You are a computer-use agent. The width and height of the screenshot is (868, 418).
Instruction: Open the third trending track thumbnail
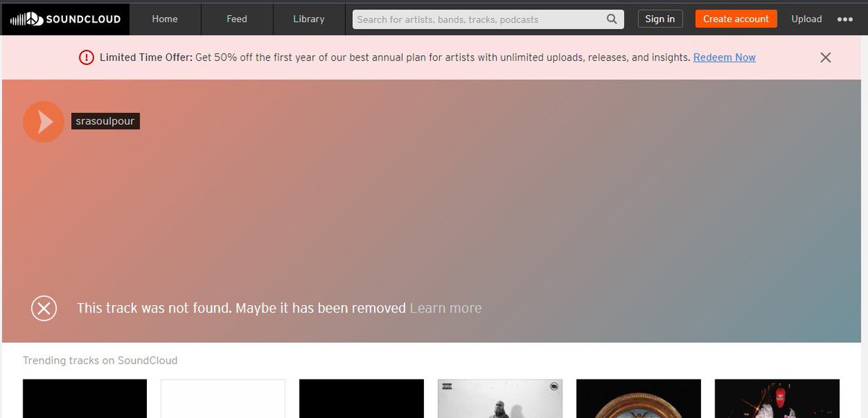coord(362,398)
